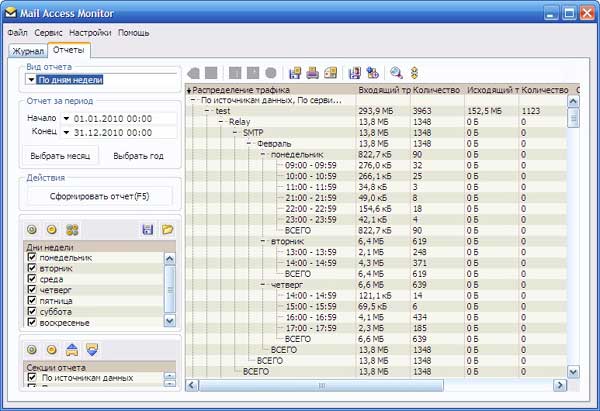Click the four-dots icon above Дни недели
This screenshot has height=411, width=600.
coord(72,230)
